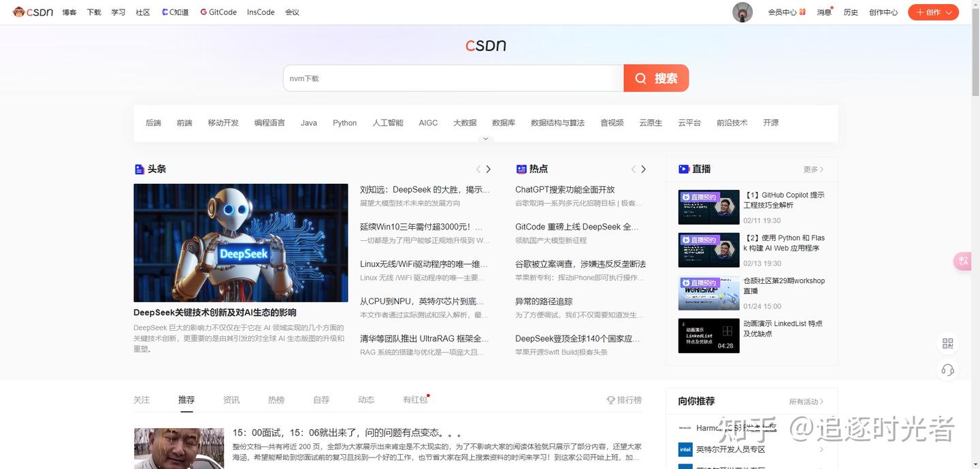Switch to the 热榜 tab
This screenshot has height=469, width=980.
point(276,400)
